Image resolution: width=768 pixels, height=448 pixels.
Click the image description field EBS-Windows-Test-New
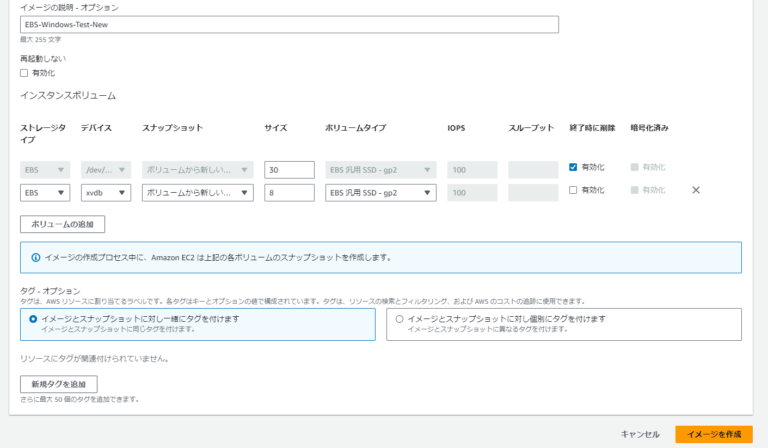pyautogui.click(x=289, y=24)
